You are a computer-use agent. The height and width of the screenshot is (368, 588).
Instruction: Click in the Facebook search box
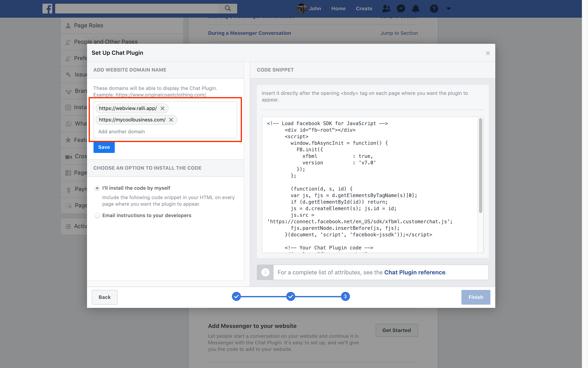pyautogui.click(x=137, y=9)
